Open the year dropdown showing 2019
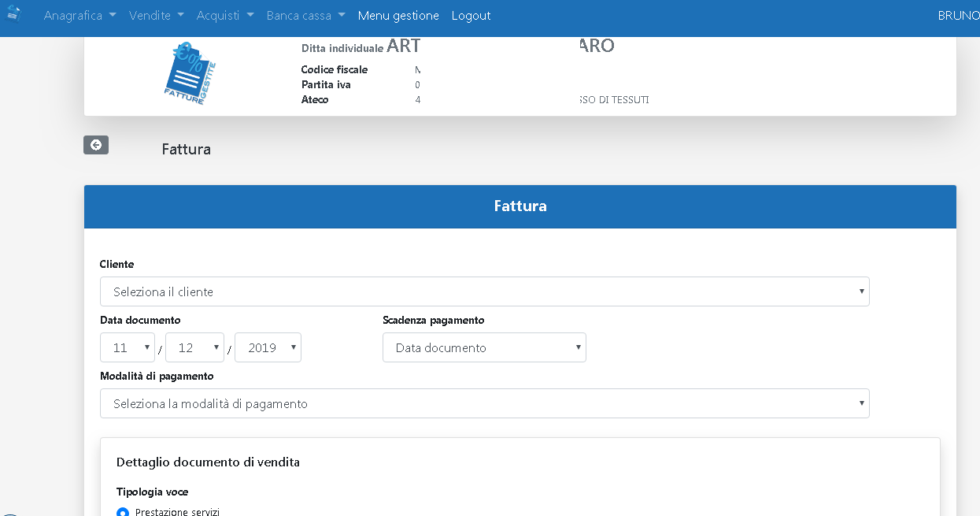Image resolution: width=980 pixels, height=516 pixels. pyautogui.click(x=268, y=347)
